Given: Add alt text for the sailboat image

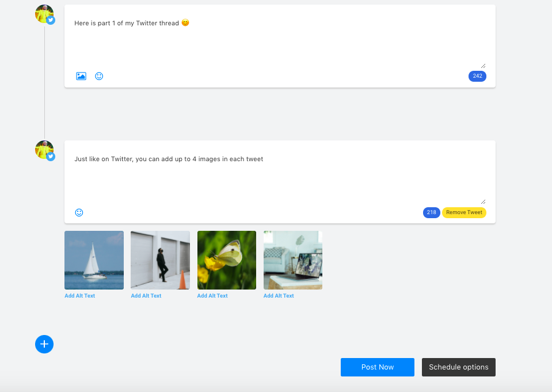Looking at the screenshot, I should pyautogui.click(x=79, y=295).
